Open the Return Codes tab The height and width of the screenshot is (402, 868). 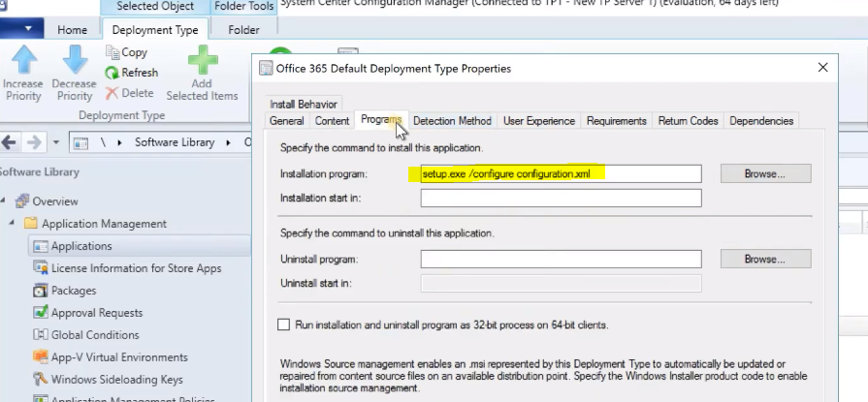click(688, 120)
